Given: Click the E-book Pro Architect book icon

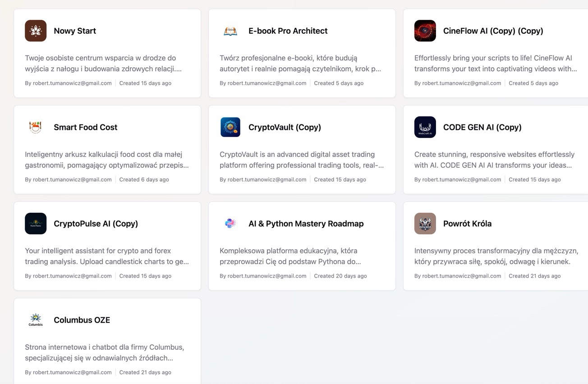Looking at the screenshot, I should point(230,31).
